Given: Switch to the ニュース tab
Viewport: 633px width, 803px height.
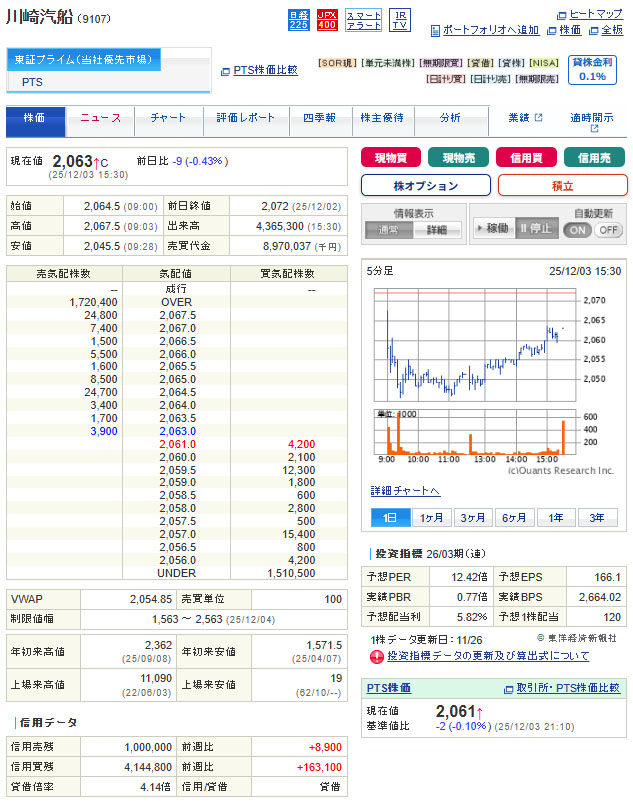Looking at the screenshot, I should (x=100, y=118).
